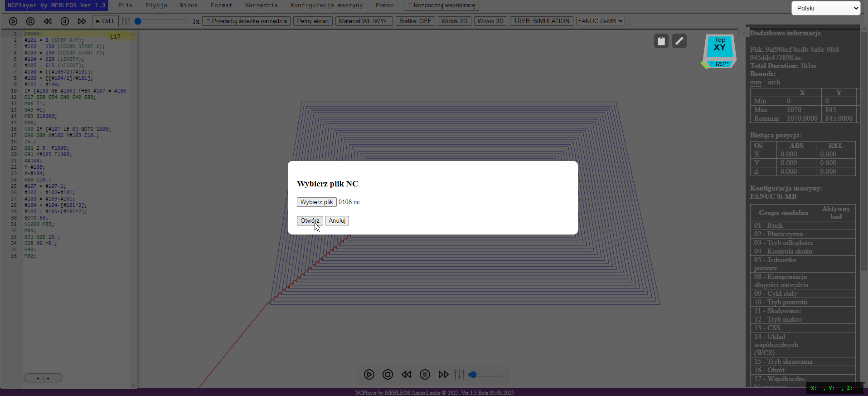Click the X:-, Y:-, Z:- coordinate readout
The image size is (868, 396).
click(835, 388)
